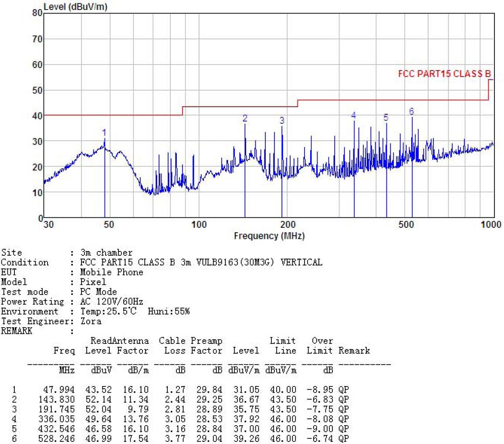Click the frequency cell 528.246
This screenshot has height=444, width=504.
(x=56, y=438)
